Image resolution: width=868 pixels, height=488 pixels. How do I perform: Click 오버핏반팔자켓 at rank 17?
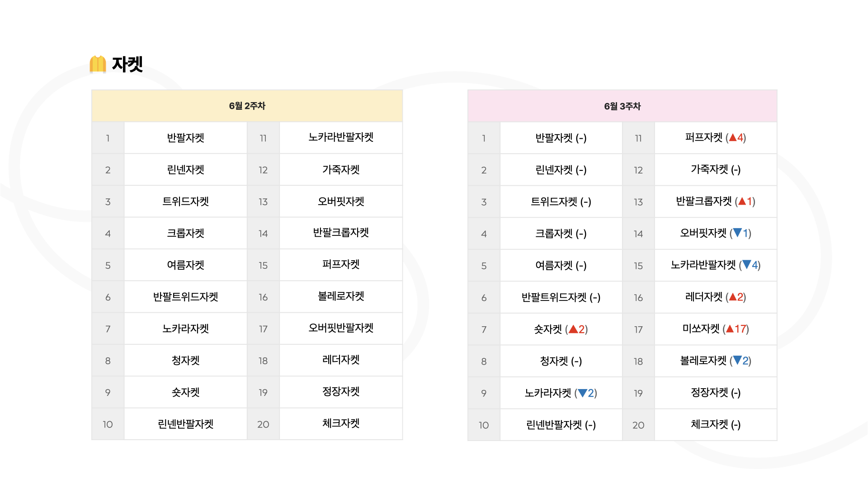coord(341,328)
